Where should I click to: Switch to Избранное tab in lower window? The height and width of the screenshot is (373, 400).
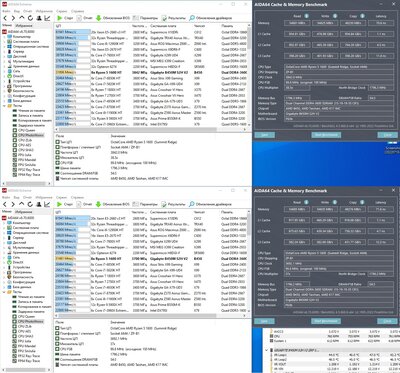[x=24, y=212]
